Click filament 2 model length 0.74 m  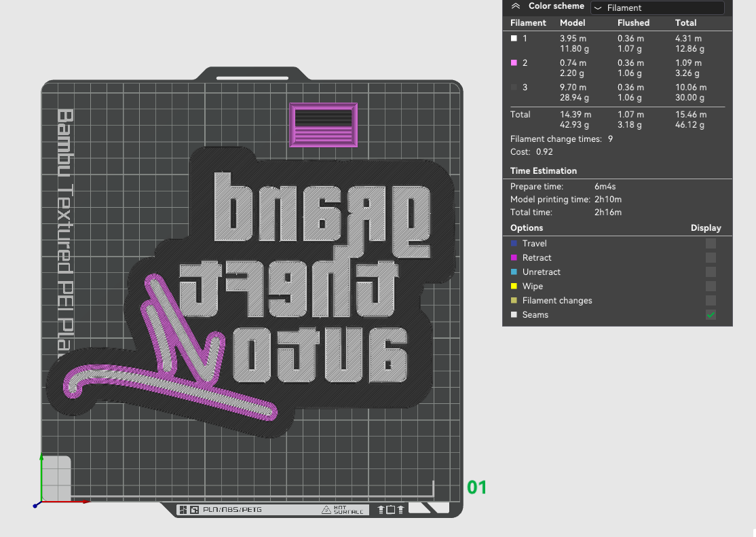pyautogui.click(x=573, y=62)
